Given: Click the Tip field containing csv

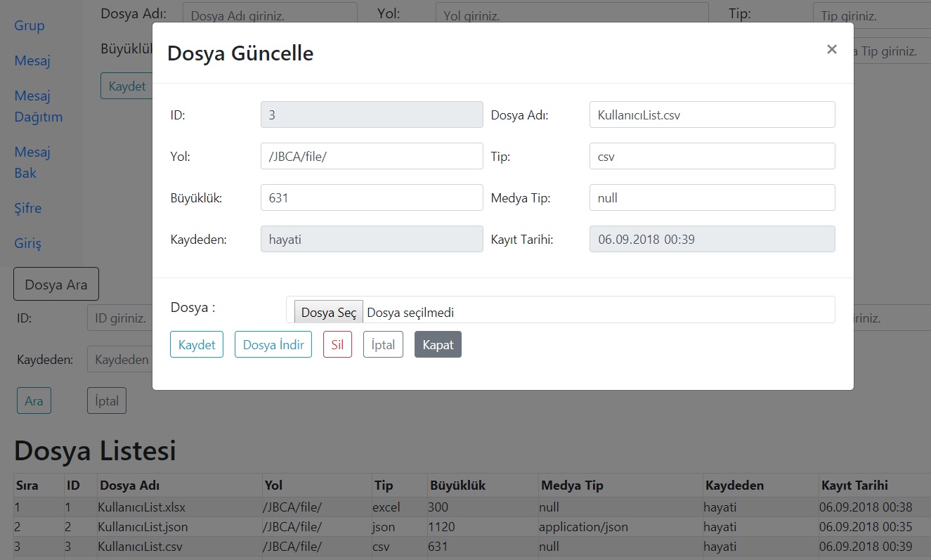Looking at the screenshot, I should [712, 156].
